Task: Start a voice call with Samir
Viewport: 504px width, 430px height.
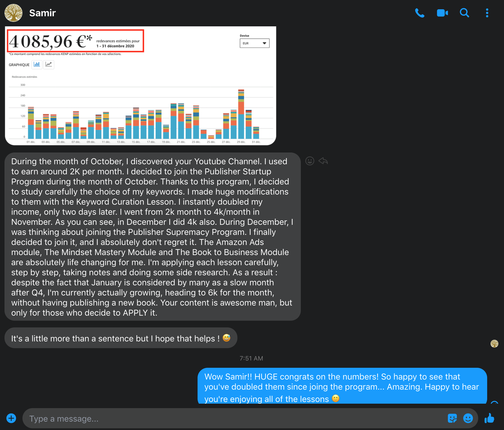Action: pyautogui.click(x=420, y=13)
